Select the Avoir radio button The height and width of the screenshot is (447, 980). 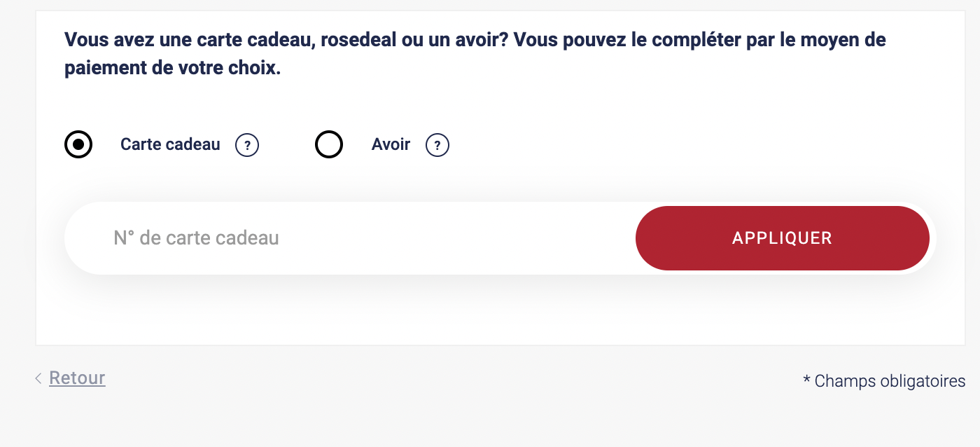[329, 145]
